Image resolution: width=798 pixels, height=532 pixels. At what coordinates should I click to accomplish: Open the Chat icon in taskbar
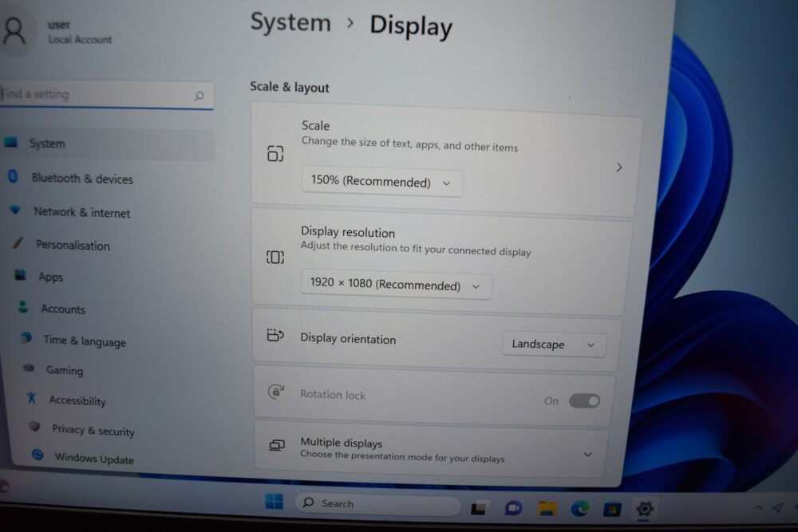tap(513, 508)
